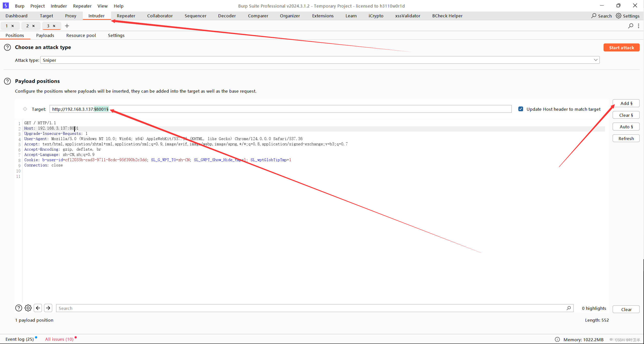644x344 pixels.
Task: Switch to the Proxy tab
Action: pyautogui.click(x=71, y=16)
